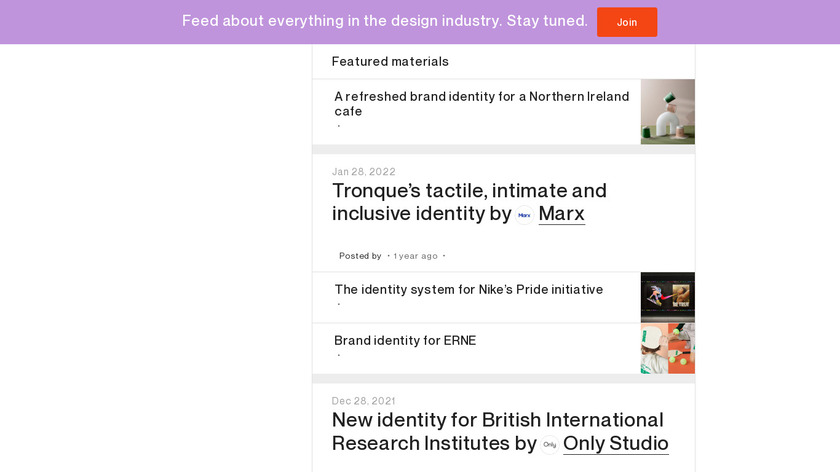Click the dot below the ERNE title

(x=339, y=355)
